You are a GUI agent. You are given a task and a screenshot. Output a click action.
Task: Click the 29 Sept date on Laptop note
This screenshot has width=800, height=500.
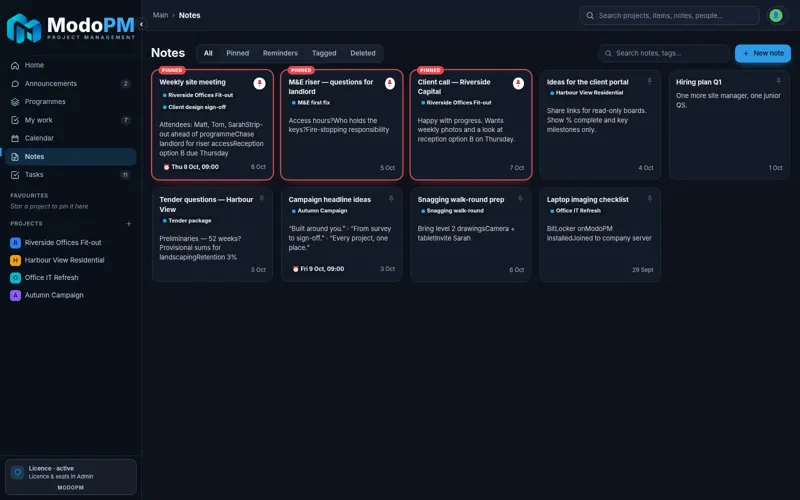click(642, 270)
